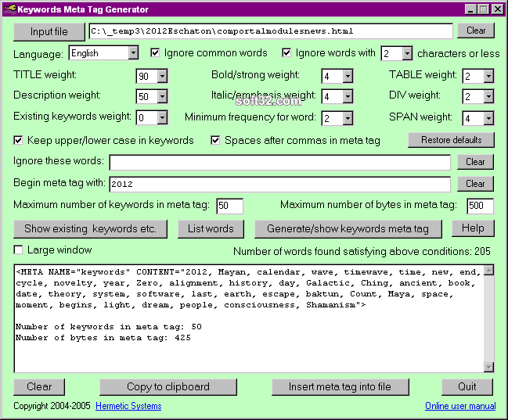Open the Help button
The image size is (508, 420).
coord(473,228)
